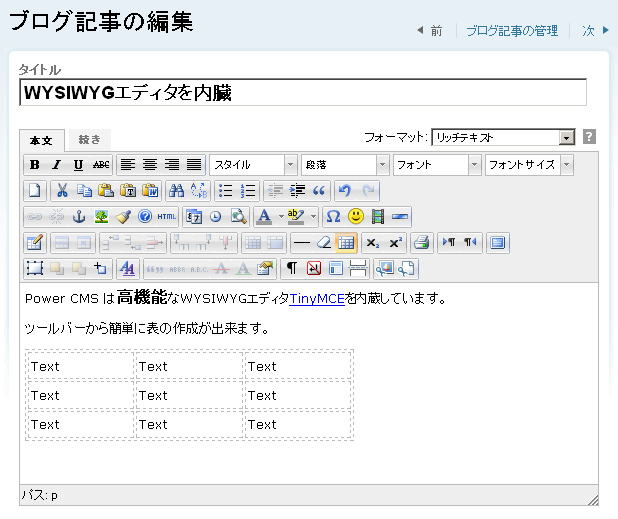The width and height of the screenshot is (618, 519).
Task: Insert numbered list
Action: coord(248,191)
